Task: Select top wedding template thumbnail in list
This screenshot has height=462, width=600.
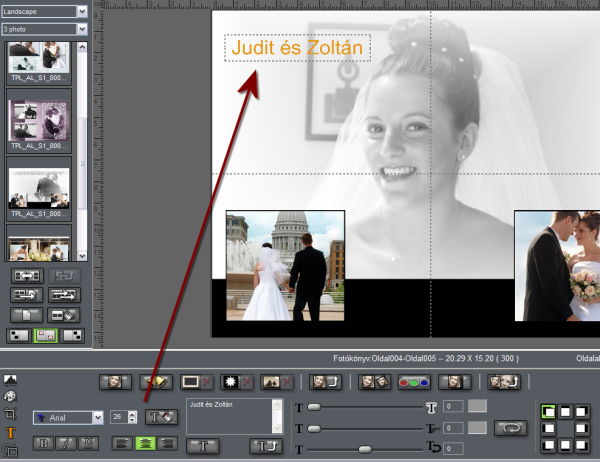Action: [39, 57]
